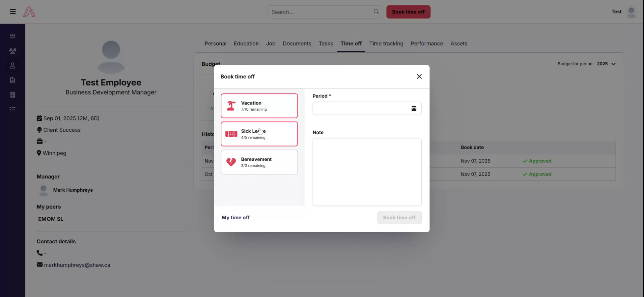Click into the Note text area

tap(367, 172)
